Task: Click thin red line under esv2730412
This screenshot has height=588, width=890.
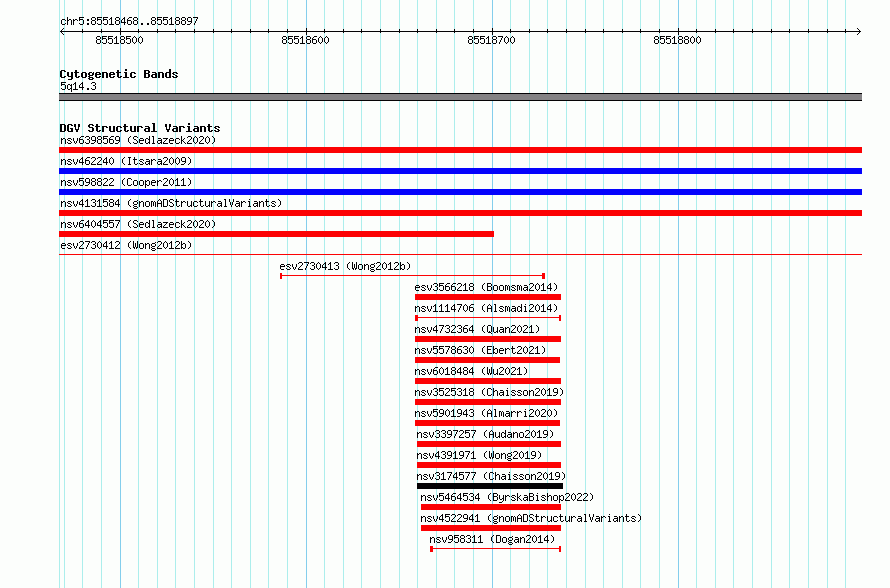Action: point(460,255)
